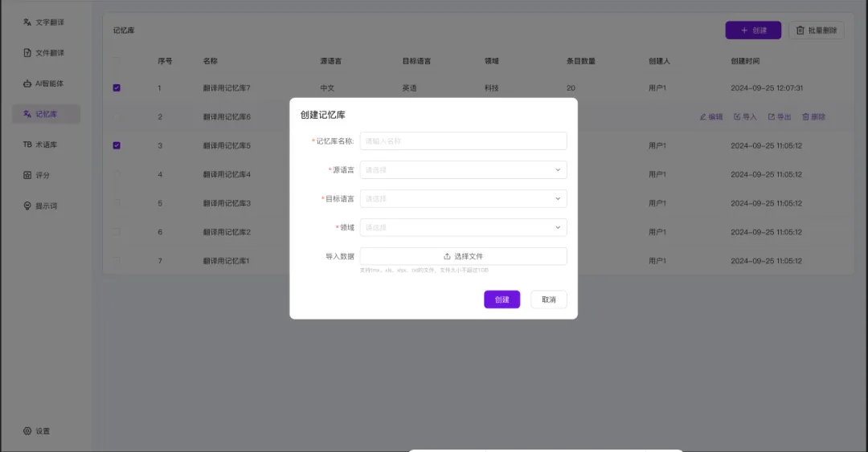Open the 目标语言 dropdown

pyautogui.click(x=464, y=198)
